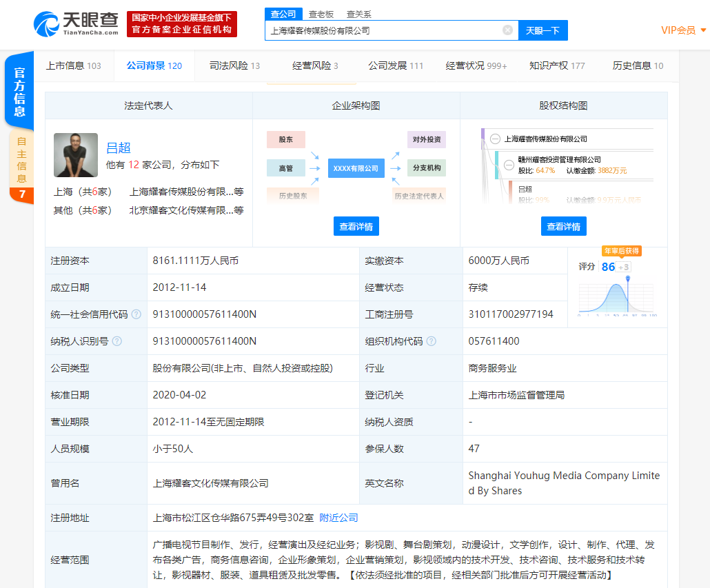Image resolution: width=710 pixels, height=588 pixels.
Task: Click paid-in capital value 6000万人民币
Action: point(498,261)
